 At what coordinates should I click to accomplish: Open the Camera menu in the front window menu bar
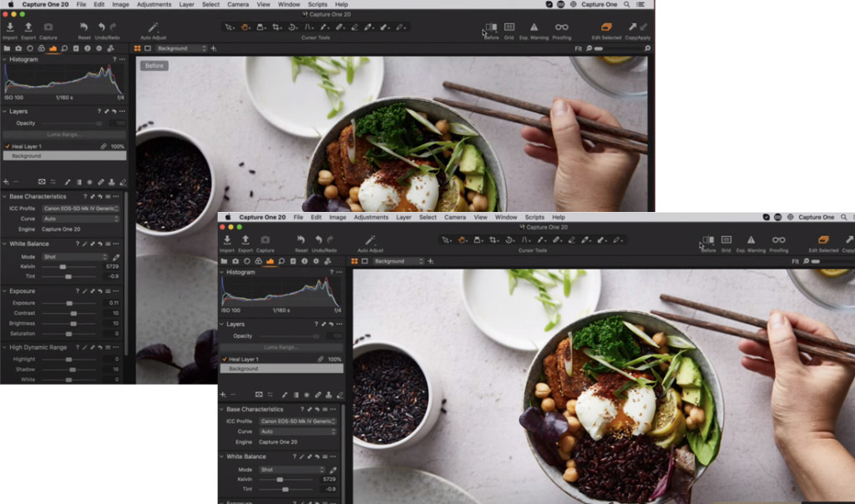click(x=455, y=217)
